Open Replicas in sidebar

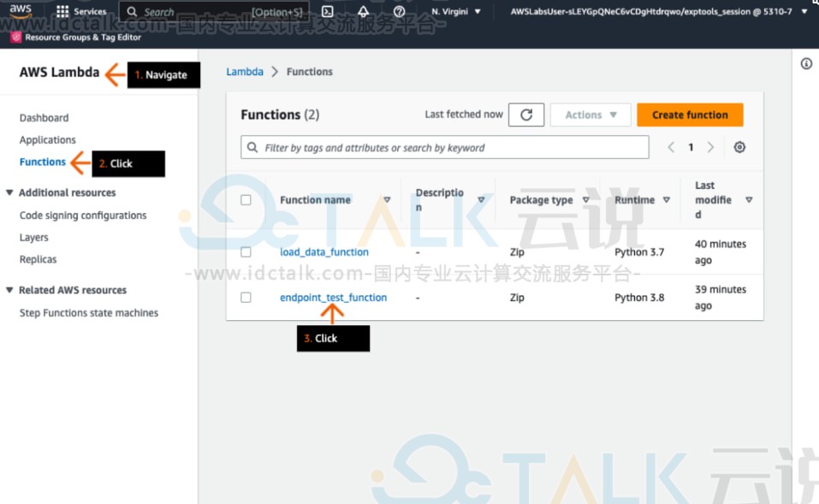coord(39,259)
